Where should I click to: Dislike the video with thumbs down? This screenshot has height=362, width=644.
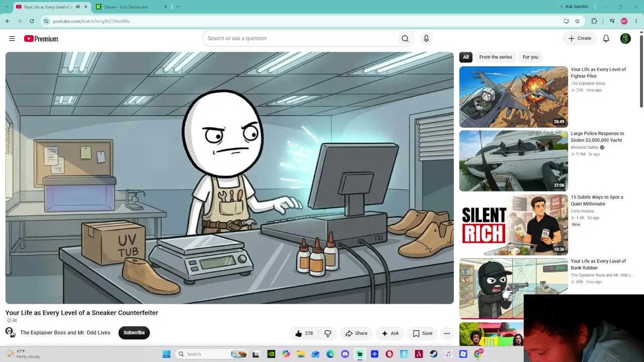tap(328, 333)
